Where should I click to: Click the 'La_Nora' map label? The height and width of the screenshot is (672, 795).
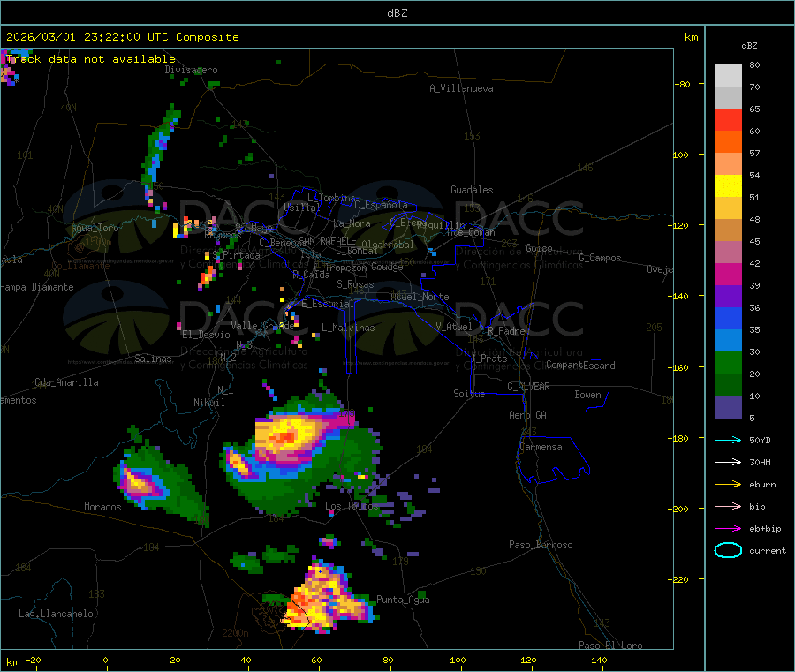pos(352,223)
